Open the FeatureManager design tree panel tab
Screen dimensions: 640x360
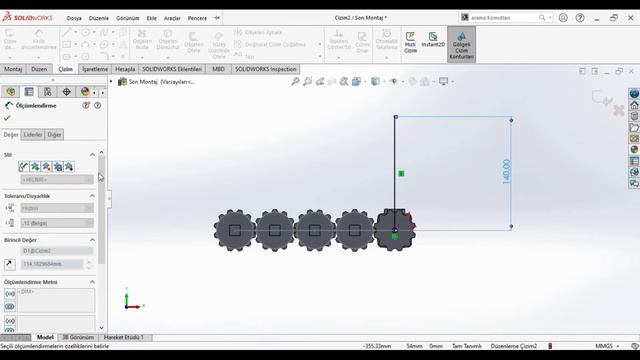coord(10,91)
